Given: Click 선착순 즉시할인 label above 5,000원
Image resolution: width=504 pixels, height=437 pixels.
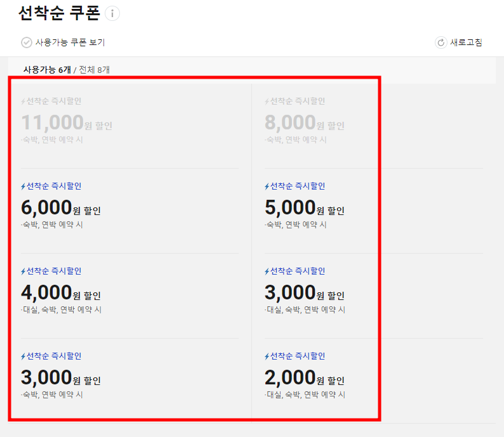Looking at the screenshot, I should [297, 186].
